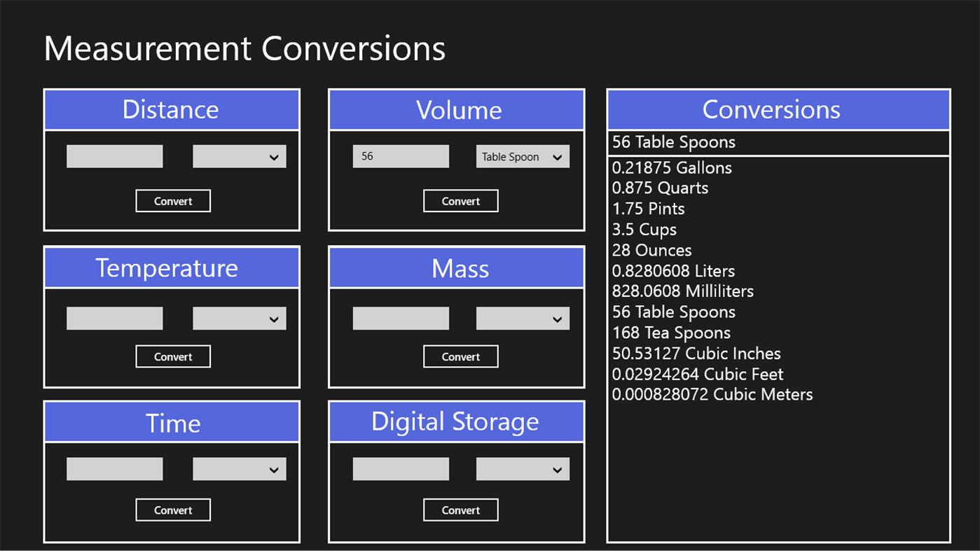
Task: Open the Mass unit dropdown
Action: [522, 318]
